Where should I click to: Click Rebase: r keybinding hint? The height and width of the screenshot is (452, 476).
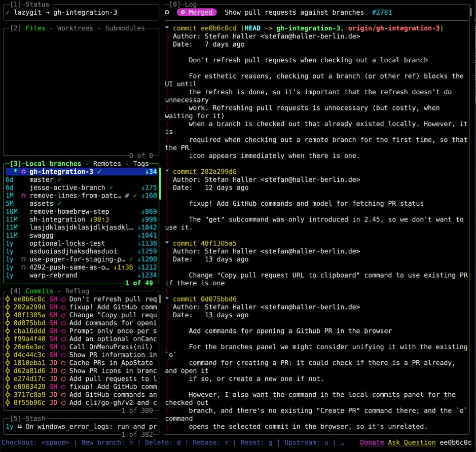pyautogui.click(x=211, y=442)
